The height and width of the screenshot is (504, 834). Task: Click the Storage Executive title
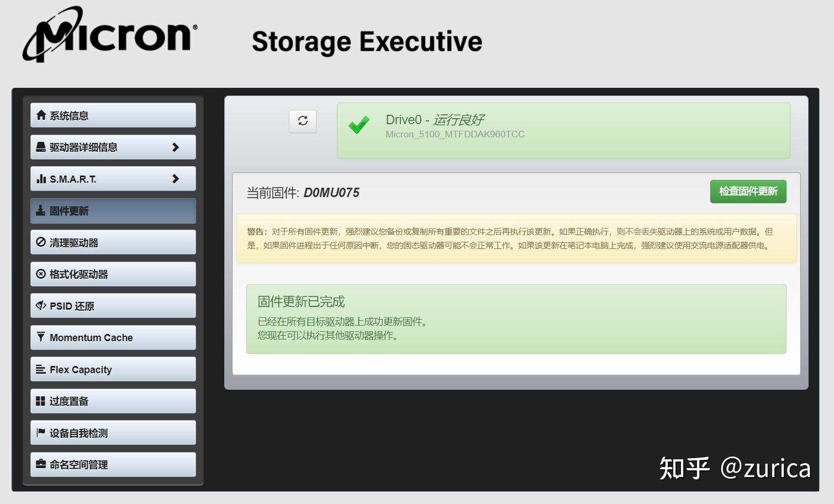pos(367,42)
